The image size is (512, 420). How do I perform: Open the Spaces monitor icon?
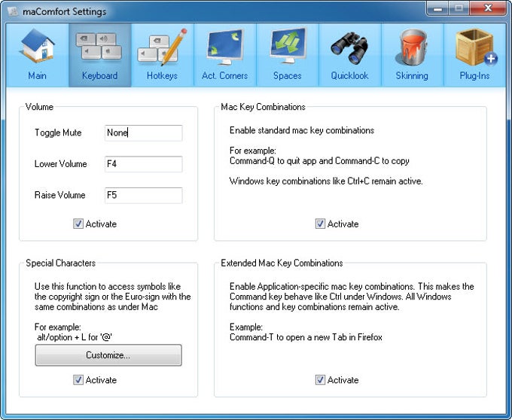pyautogui.click(x=288, y=46)
